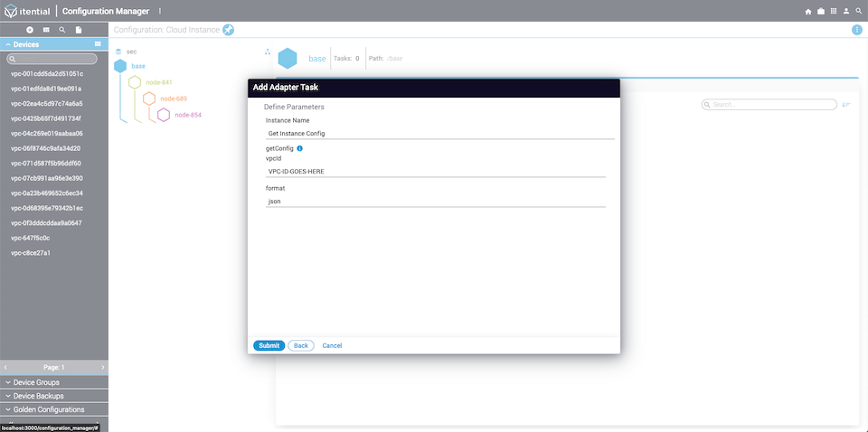Open global search magnifier in header

click(x=859, y=11)
